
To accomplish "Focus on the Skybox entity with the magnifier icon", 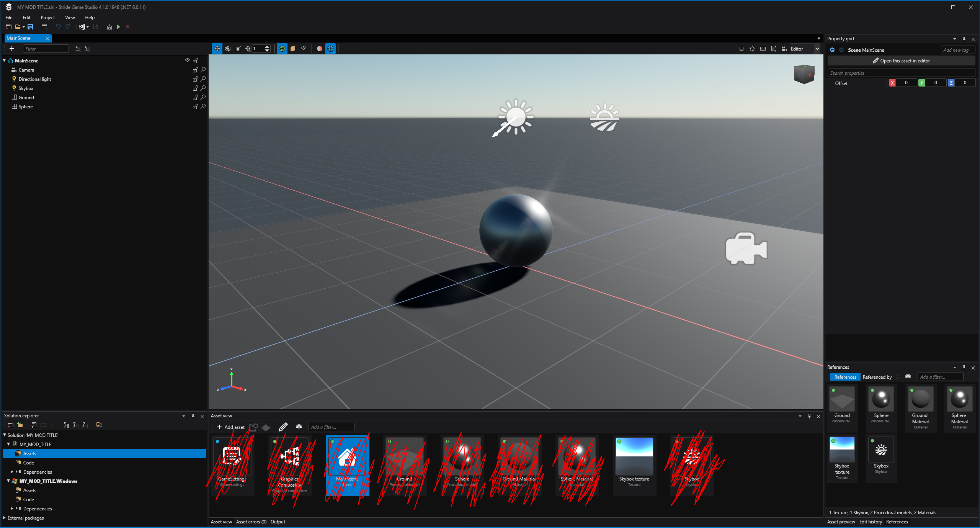I will tap(203, 88).
